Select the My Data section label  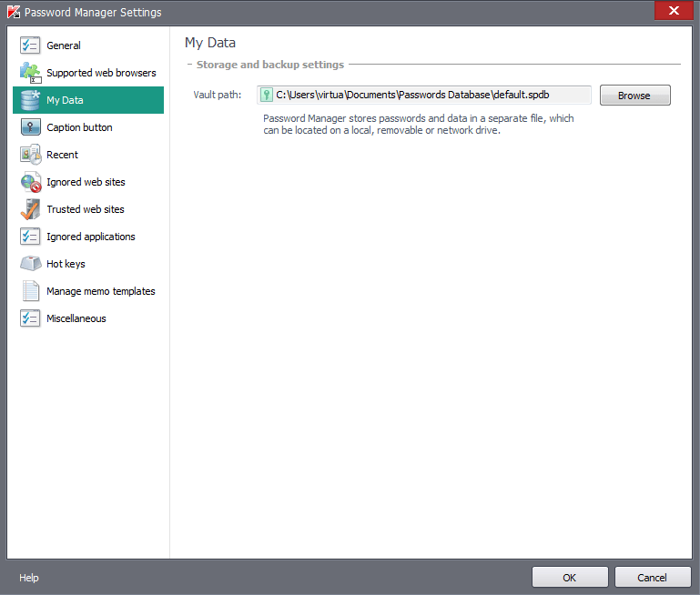click(x=65, y=100)
